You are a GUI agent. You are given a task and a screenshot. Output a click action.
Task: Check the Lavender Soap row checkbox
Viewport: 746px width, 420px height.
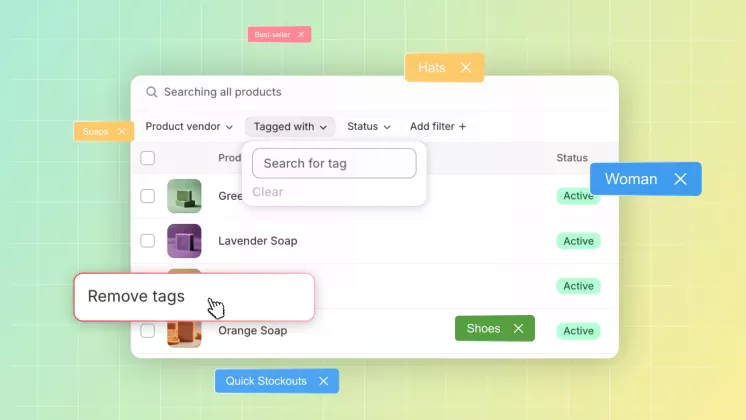click(148, 241)
